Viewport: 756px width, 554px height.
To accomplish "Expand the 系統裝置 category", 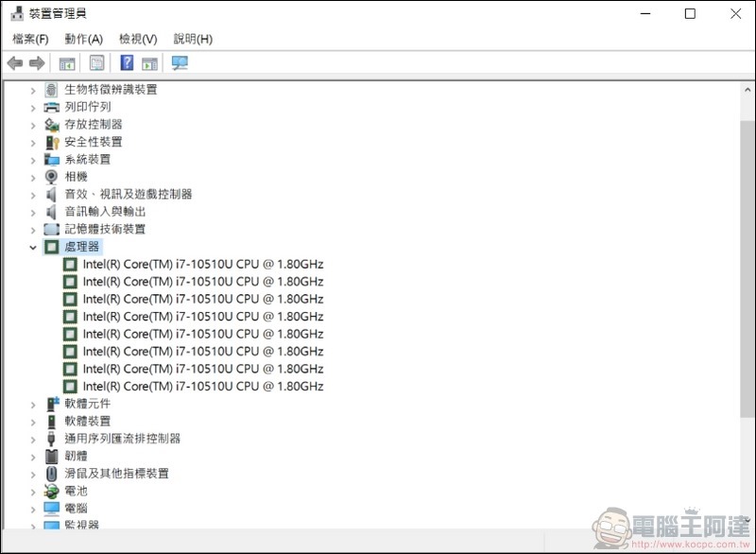I will click(34, 159).
